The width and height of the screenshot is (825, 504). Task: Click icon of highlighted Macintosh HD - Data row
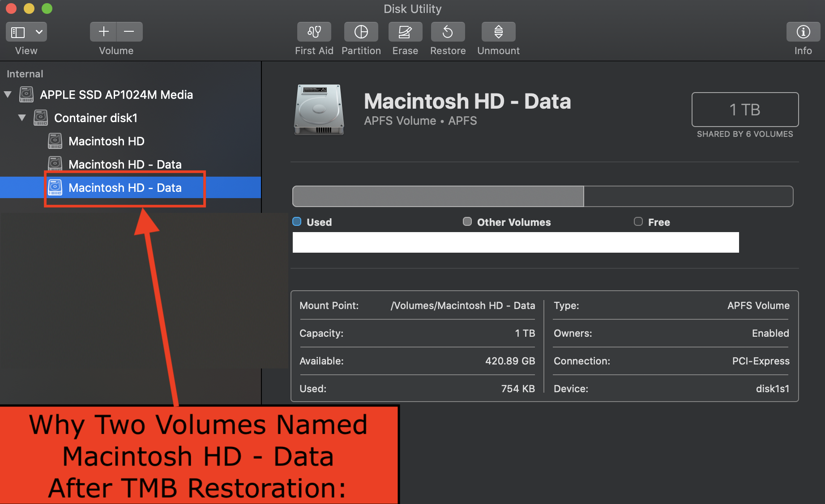click(x=55, y=187)
